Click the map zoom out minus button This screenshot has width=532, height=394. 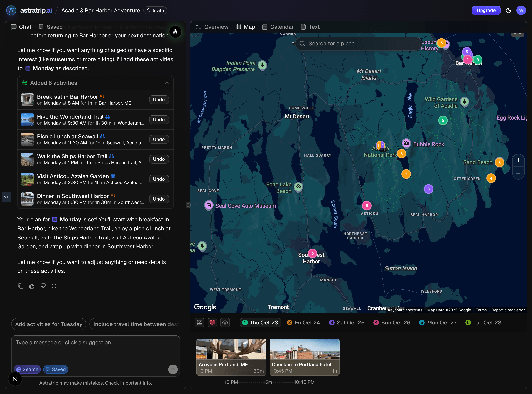(x=518, y=173)
